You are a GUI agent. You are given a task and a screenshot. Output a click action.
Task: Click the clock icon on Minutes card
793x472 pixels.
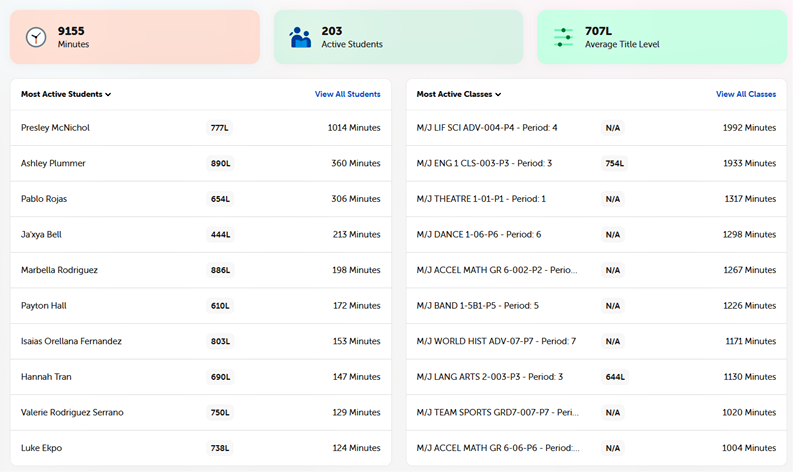[36, 37]
